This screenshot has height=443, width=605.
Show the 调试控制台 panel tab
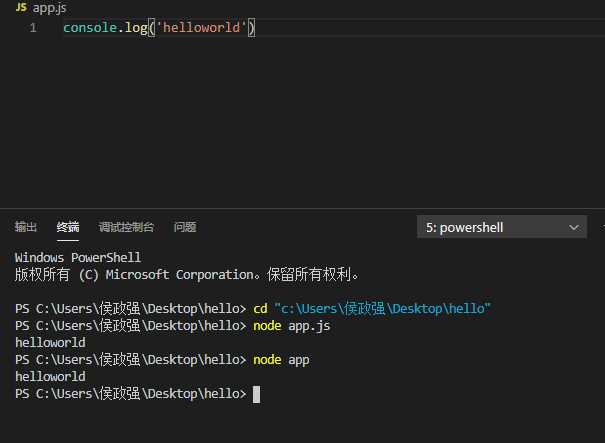126,227
